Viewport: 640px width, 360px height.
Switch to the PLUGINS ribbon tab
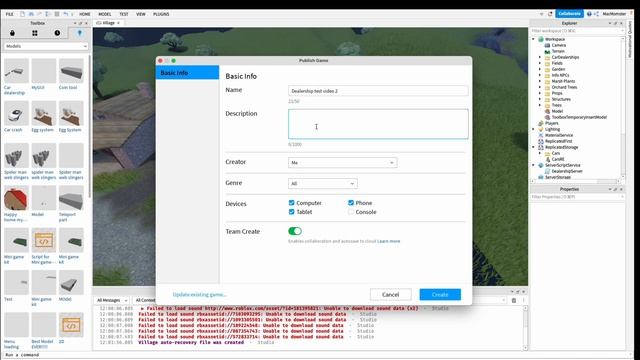tap(161, 14)
